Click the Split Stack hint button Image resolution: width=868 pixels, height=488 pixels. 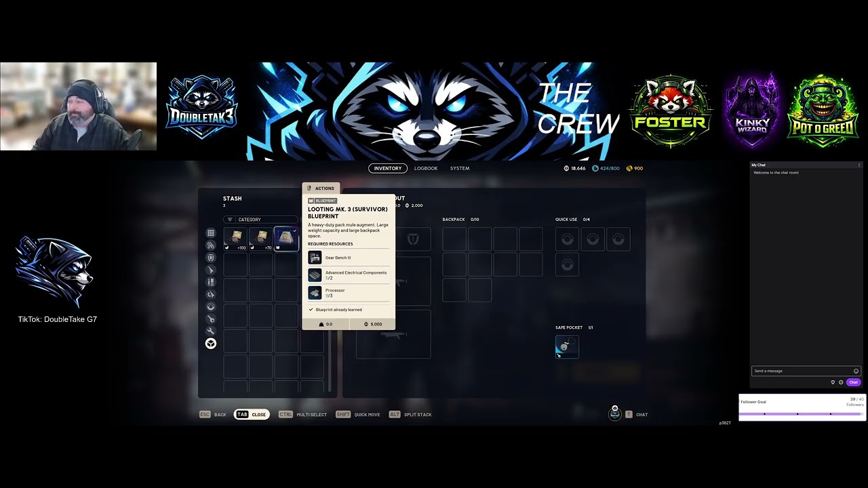coord(410,414)
